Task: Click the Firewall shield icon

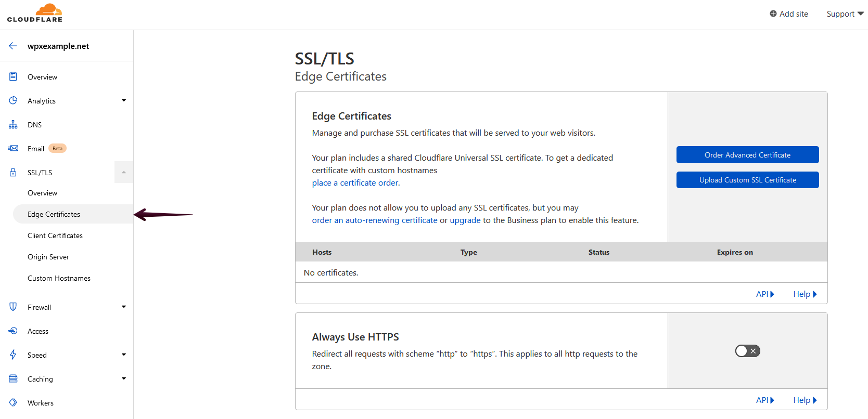Action: coord(13,307)
